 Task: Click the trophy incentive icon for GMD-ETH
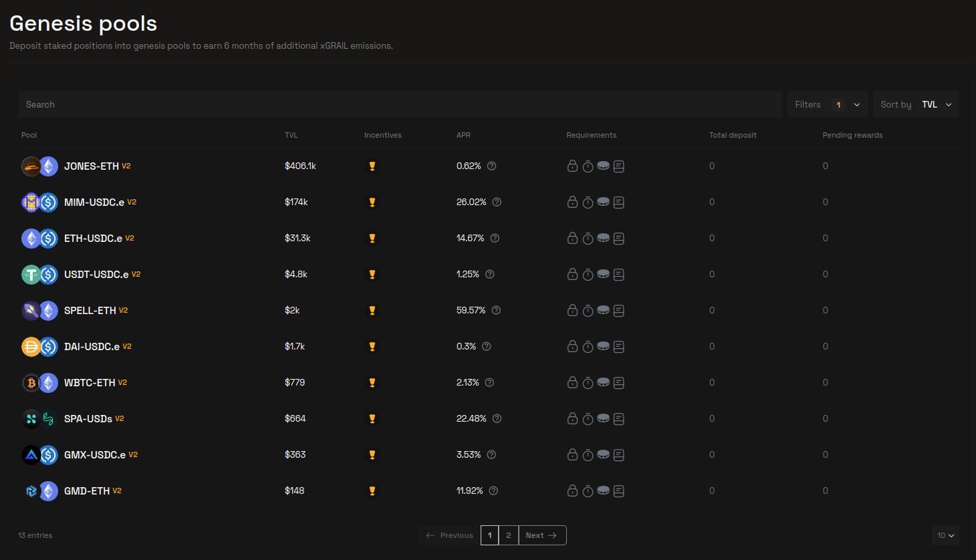372,491
